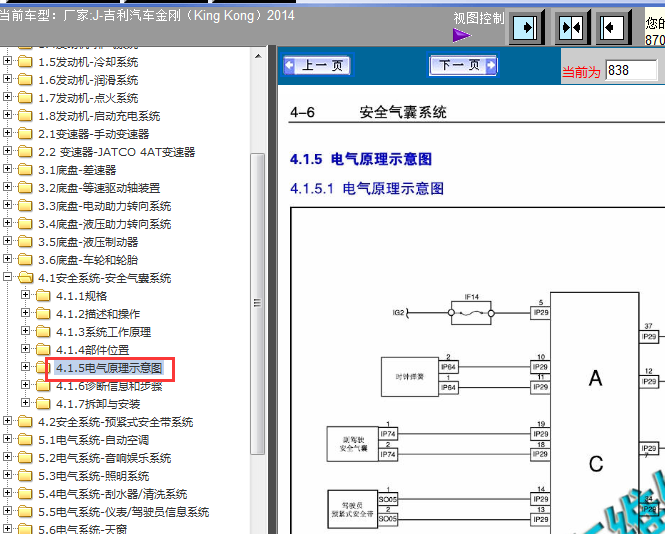Screen dimensions: 665x534
Task: Select 5.3电气系统-照明系统 tree item
Action: pos(93,476)
